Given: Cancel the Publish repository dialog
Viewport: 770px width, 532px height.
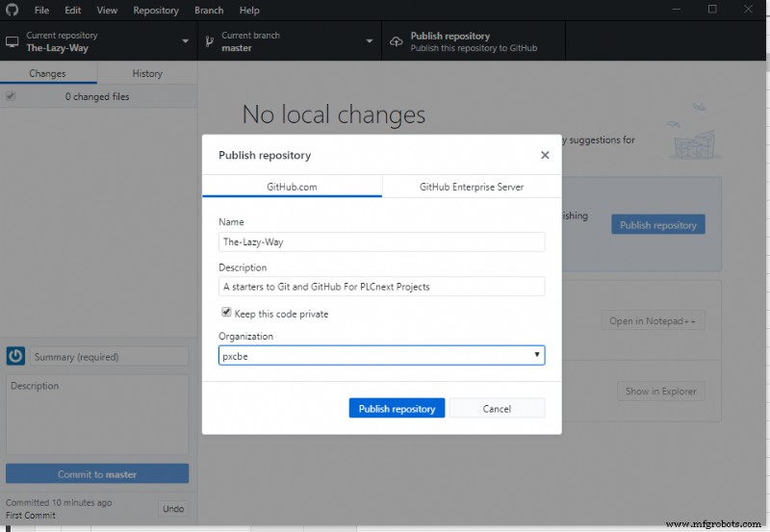Looking at the screenshot, I should click(497, 408).
